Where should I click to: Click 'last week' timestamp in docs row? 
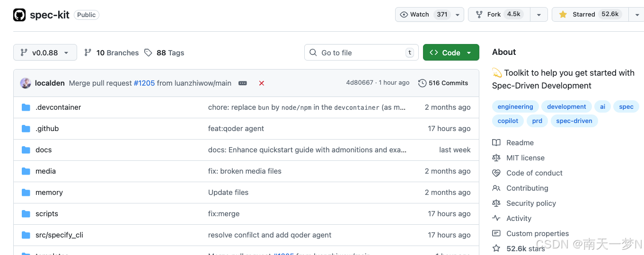(455, 150)
